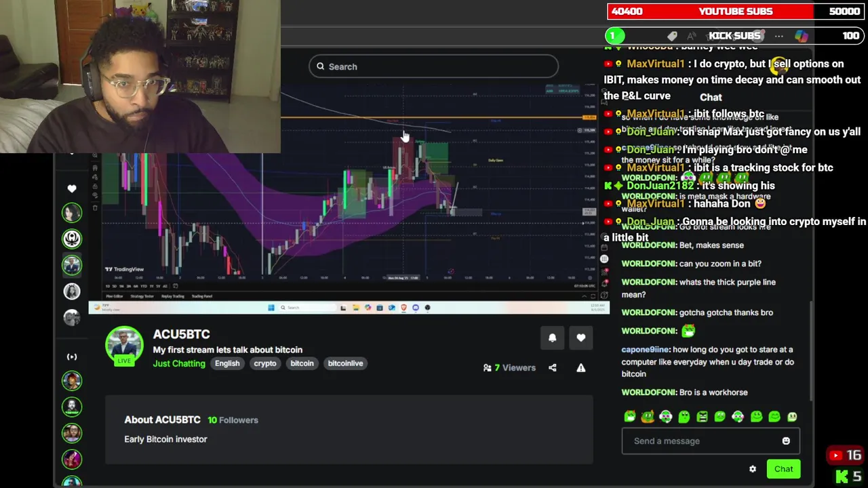This screenshot has width=868, height=488.
Task: Select the English tag
Action: (x=227, y=363)
